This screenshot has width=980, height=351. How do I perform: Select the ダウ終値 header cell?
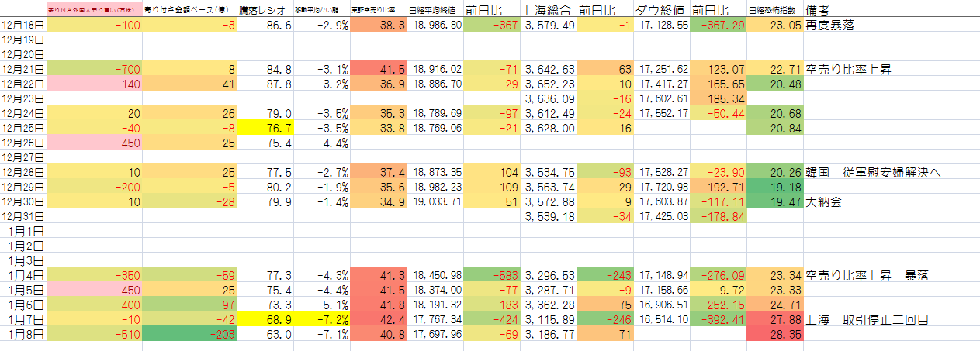click(660, 11)
